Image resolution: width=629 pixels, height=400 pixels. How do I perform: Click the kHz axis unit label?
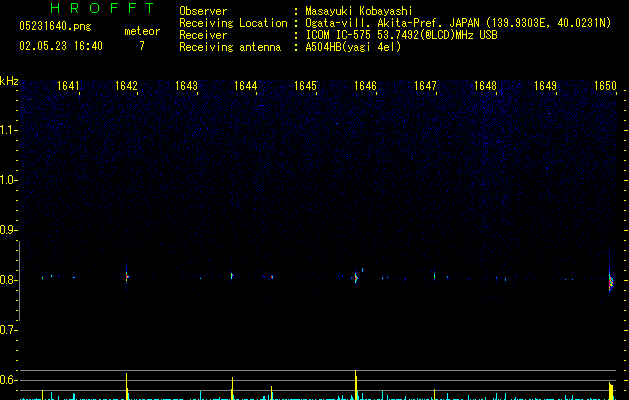9,81
